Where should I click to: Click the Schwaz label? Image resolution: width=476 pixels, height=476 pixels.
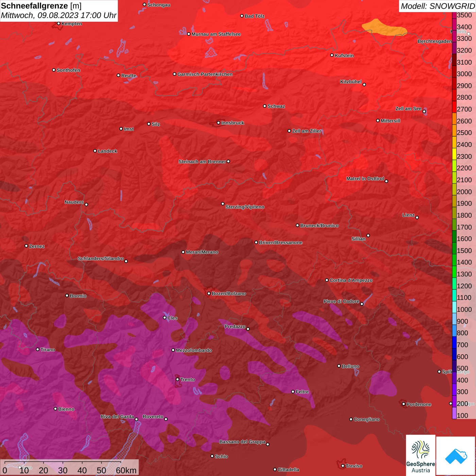276,106
